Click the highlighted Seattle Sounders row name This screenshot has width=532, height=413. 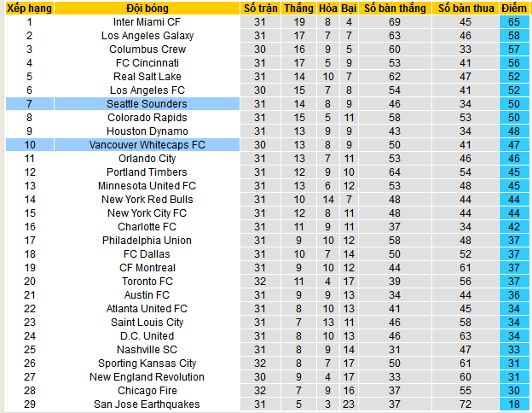(x=147, y=103)
